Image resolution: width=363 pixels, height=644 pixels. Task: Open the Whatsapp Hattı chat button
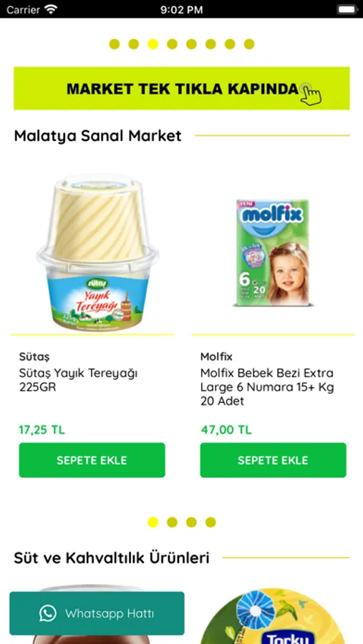coord(97,614)
